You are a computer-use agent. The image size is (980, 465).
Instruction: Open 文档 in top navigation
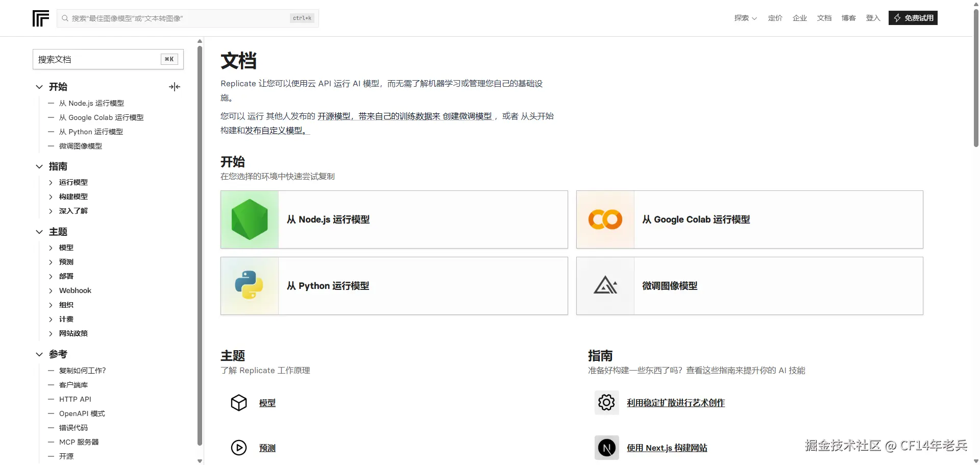tap(824, 18)
